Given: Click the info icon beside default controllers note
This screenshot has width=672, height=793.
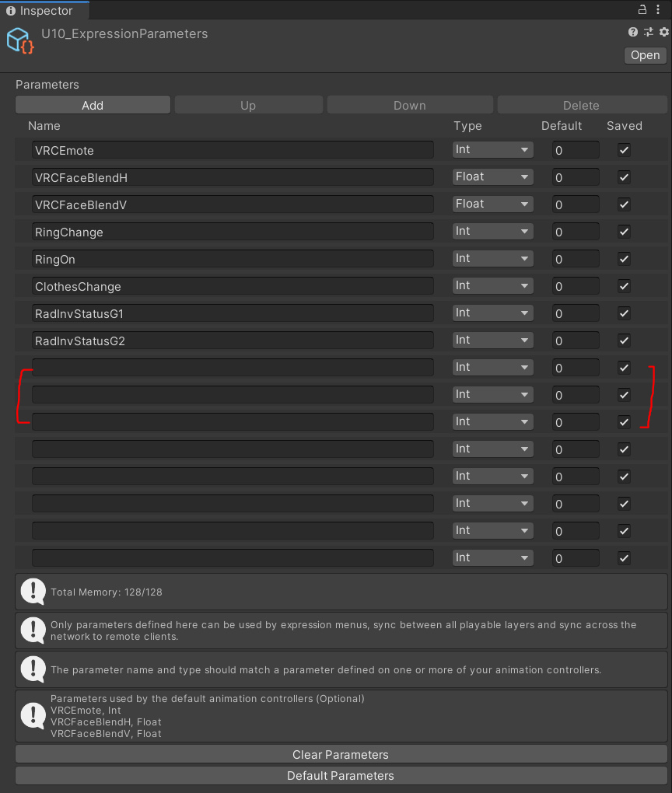Looking at the screenshot, I should (33, 715).
